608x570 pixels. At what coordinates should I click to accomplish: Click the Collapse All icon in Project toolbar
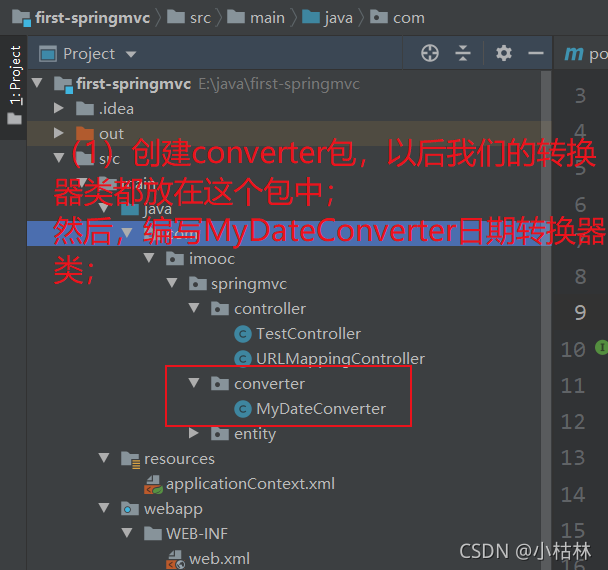(463, 53)
